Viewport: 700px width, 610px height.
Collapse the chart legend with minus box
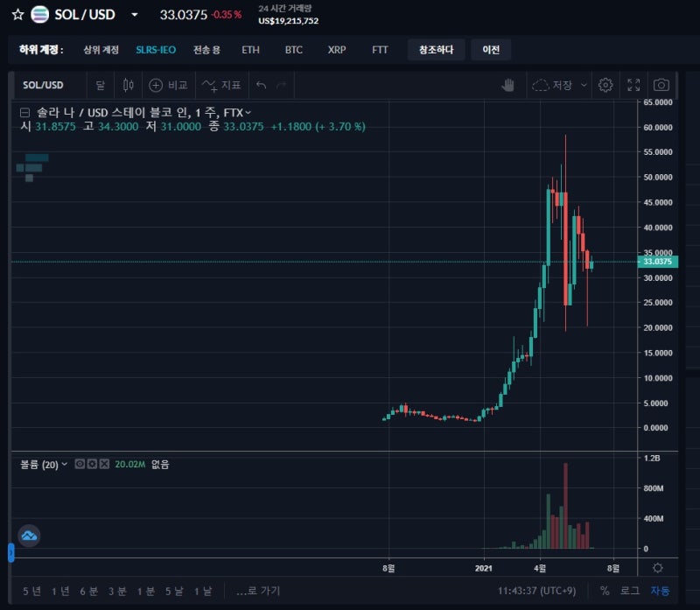coord(25,113)
